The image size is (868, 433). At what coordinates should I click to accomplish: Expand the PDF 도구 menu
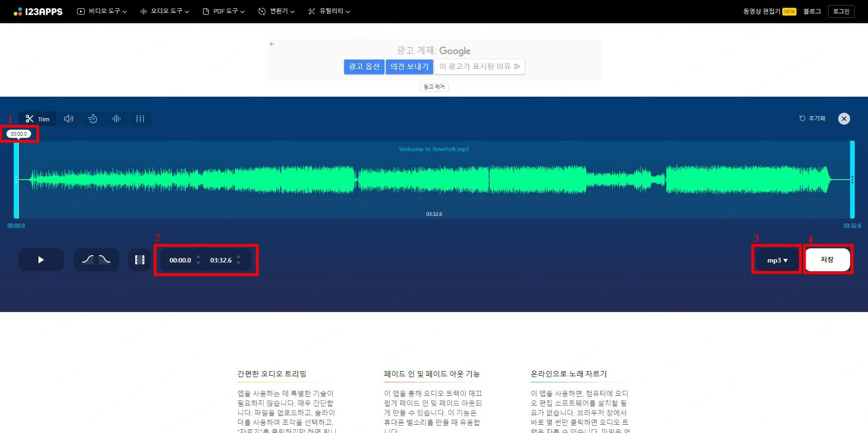click(x=224, y=11)
